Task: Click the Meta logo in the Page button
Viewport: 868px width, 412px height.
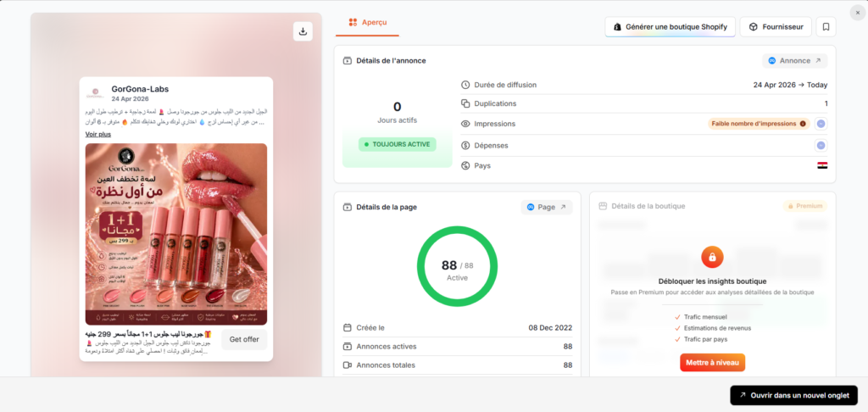Action: tap(531, 207)
